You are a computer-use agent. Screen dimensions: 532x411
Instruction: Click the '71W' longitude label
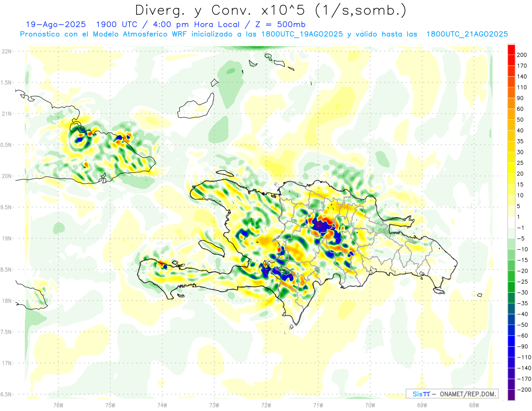tap(318, 405)
